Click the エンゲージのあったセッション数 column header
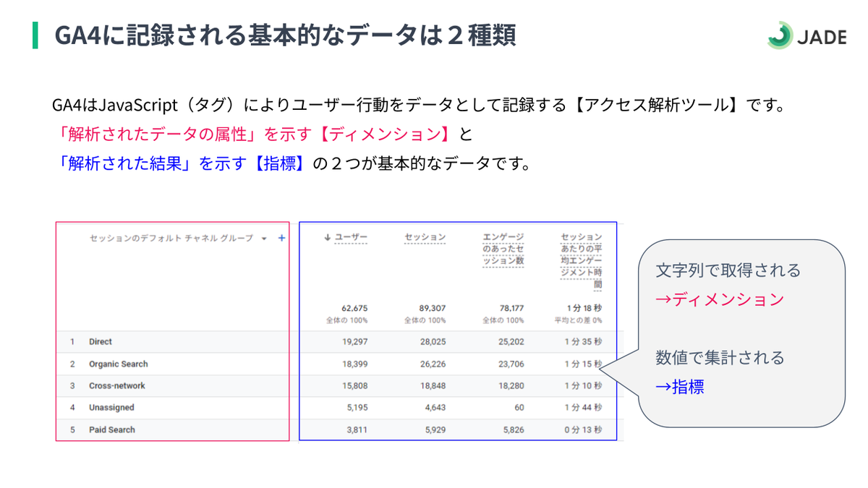This screenshot has width=868, height=488. (x=503, y=249)
